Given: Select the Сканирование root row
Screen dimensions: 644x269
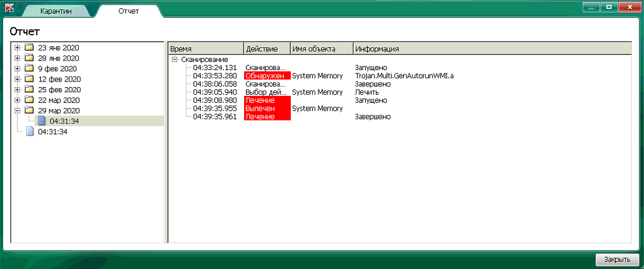Looking at the screenshot, I should click(x=204, y=59).
